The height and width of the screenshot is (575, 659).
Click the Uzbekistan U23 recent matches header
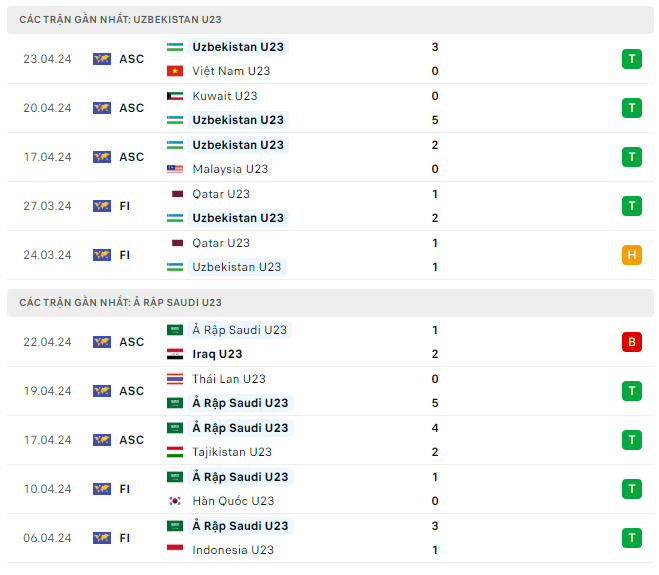coord(121,20)
